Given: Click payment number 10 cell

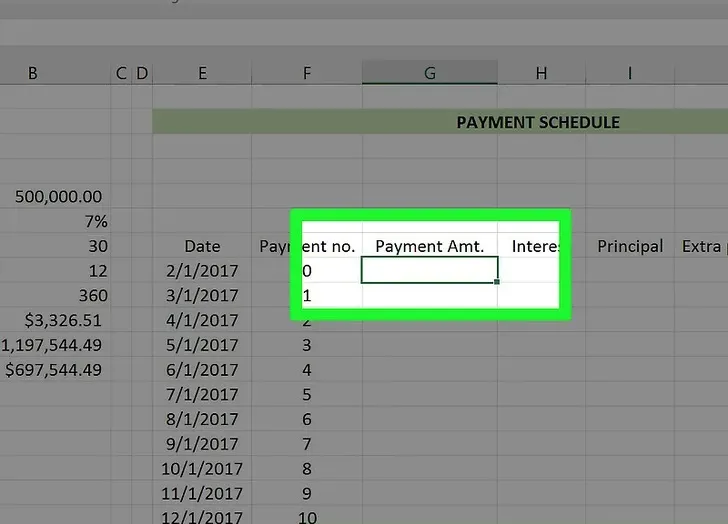Looking at the screenshot, I should coord(307,516).
